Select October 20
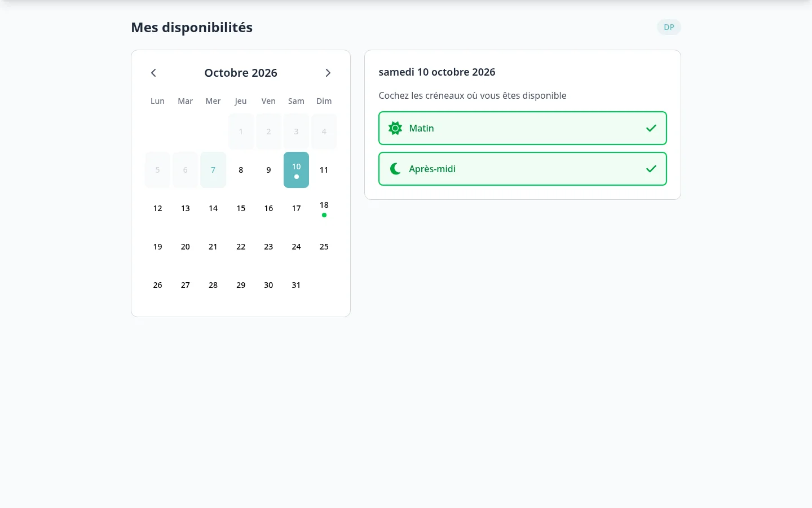 click(x=185, y=247)
